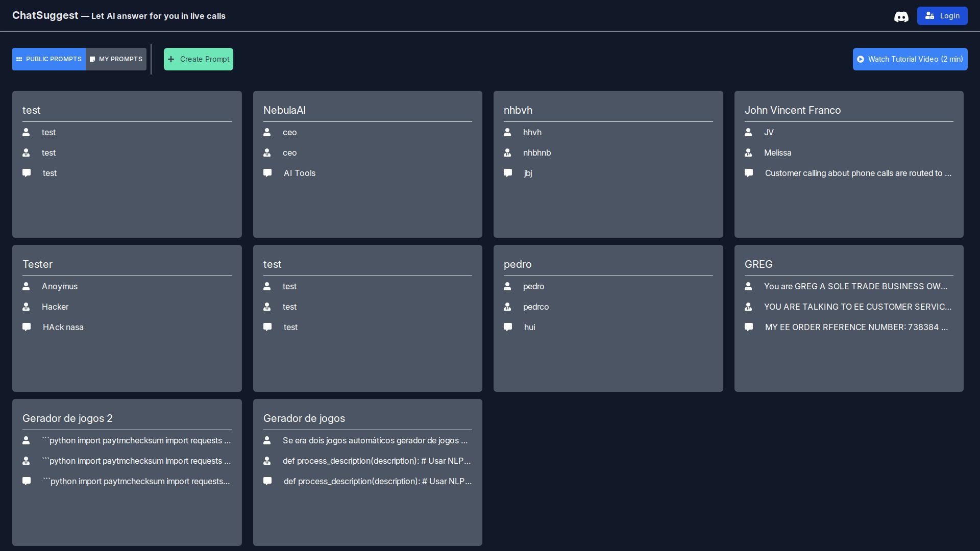Click "YOU ARE TALKING TO EE CUSTOMER" text

857,307
